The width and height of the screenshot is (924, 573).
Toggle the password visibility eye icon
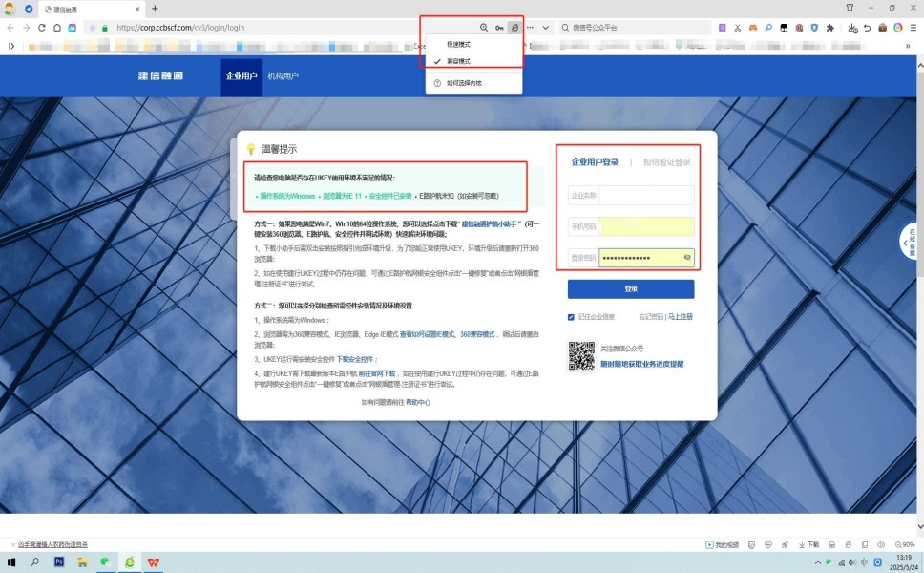click(x=687, y=258)
